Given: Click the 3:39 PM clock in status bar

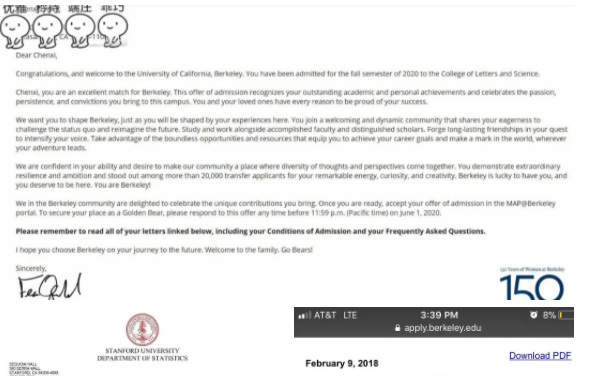Looking at the screenshot, I should pyautogui.click(x=439, y=315).
